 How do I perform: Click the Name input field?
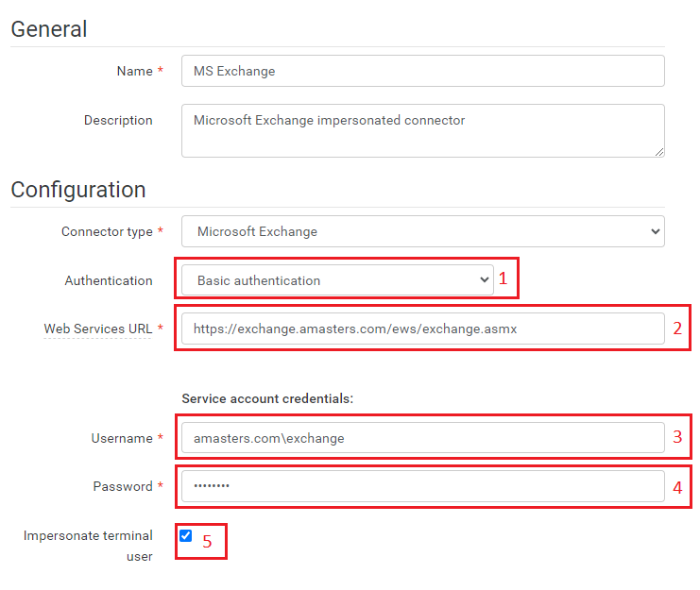point(422,71)
